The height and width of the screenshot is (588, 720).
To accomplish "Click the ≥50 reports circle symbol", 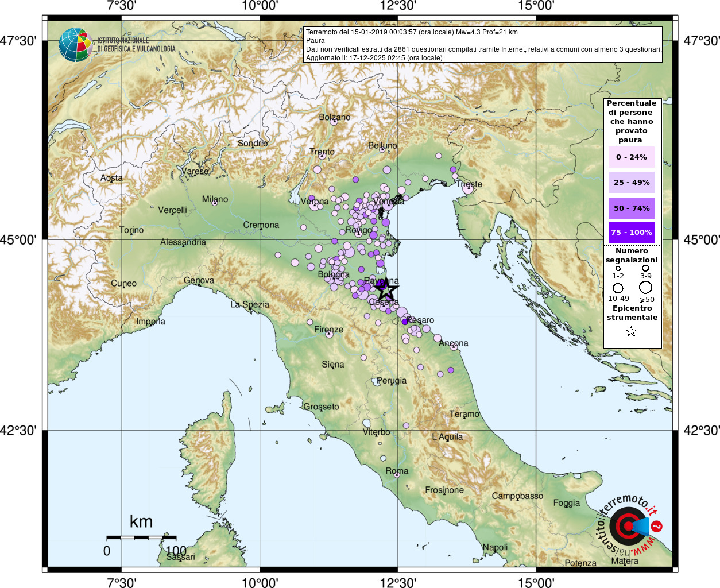I will tap(645, 287).
